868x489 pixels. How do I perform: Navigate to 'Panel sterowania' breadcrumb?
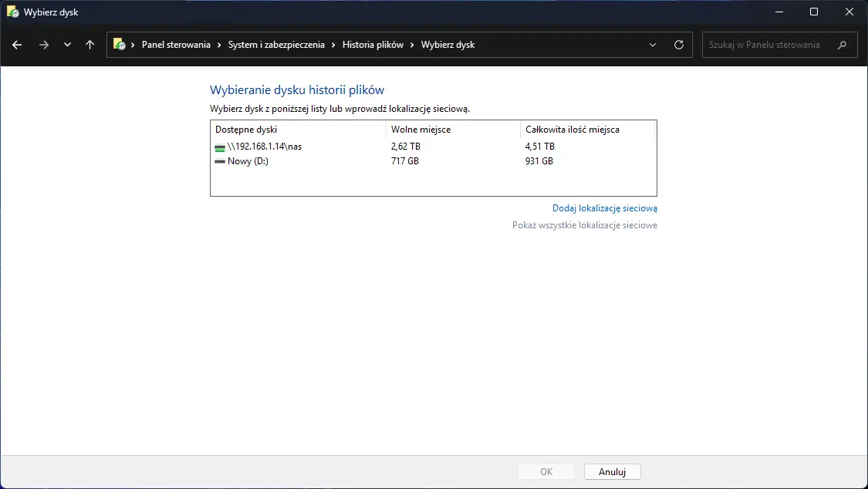176,45
